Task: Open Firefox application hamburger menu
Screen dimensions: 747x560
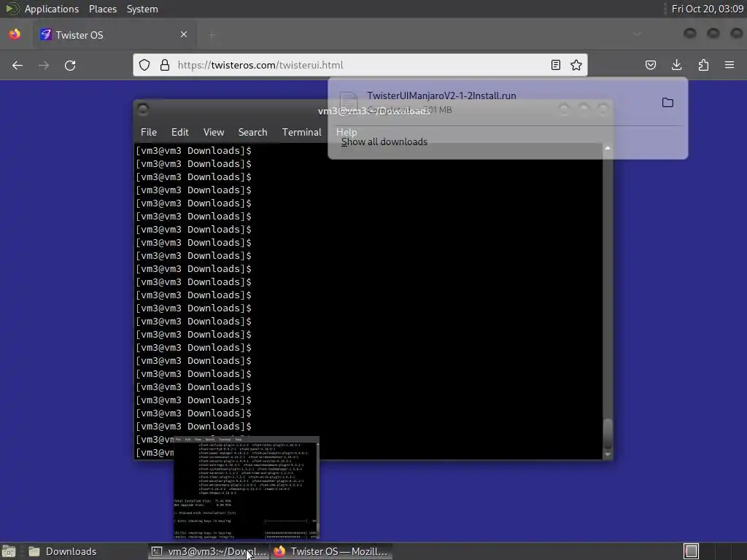Action: [729, 65]
